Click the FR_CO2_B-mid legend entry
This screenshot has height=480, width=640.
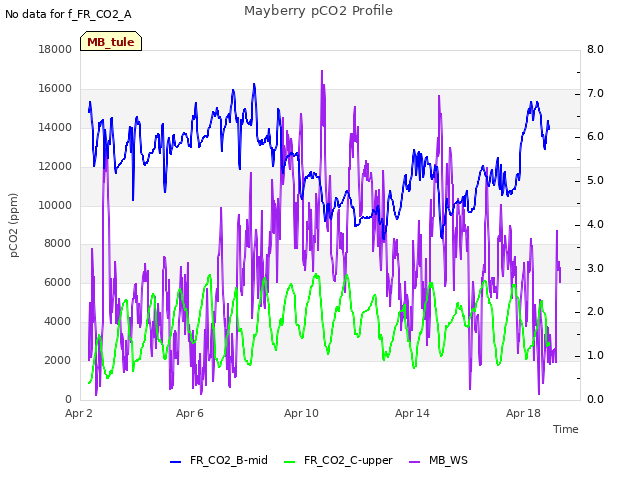(219, 460)
